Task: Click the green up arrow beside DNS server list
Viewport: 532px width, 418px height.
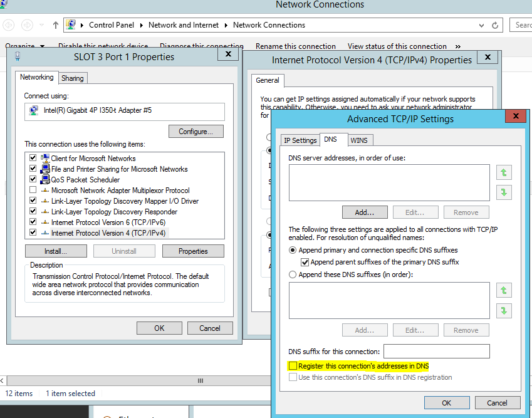Action: click(504, 172)
